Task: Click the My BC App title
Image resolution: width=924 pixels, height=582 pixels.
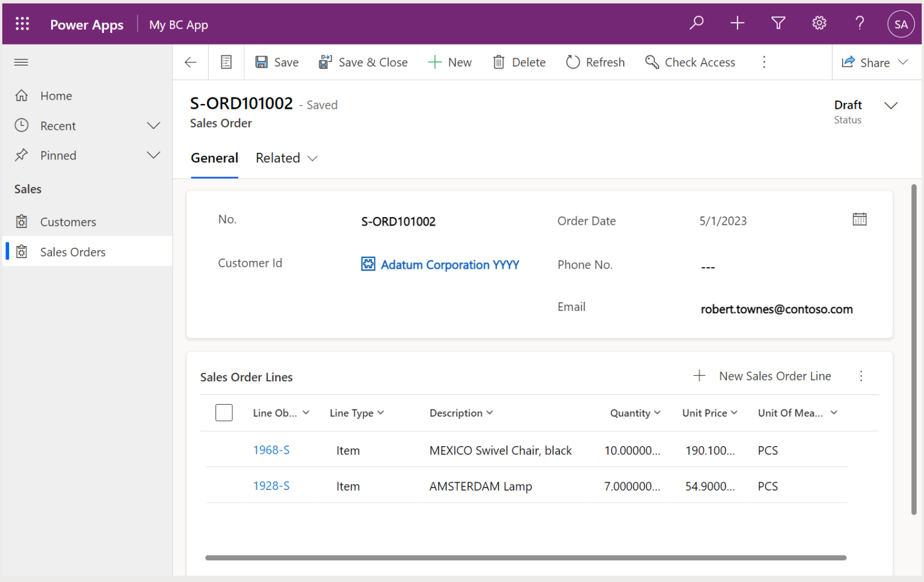Action: point(179,25)
